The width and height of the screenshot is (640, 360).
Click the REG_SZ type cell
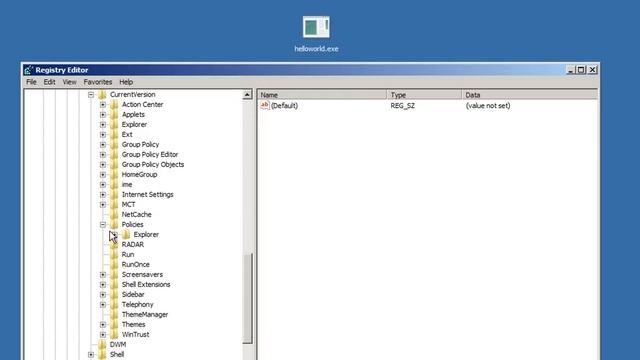[x=402, y=106]
